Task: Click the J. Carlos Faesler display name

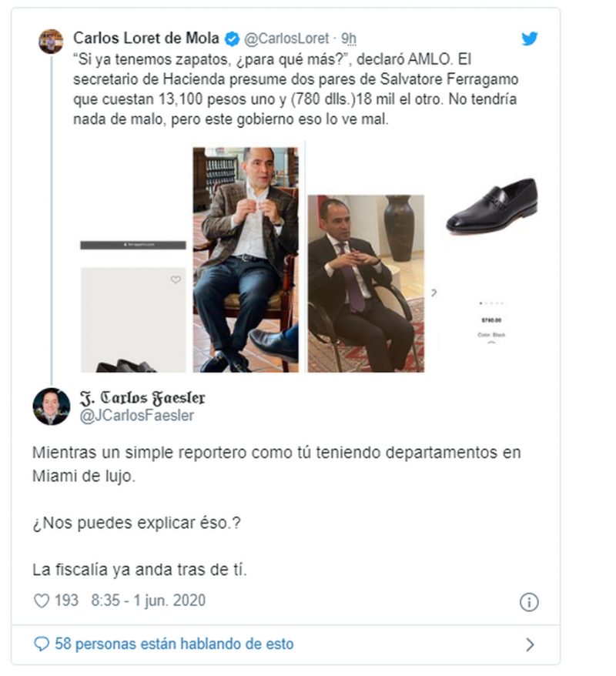Action: (142, 397)
